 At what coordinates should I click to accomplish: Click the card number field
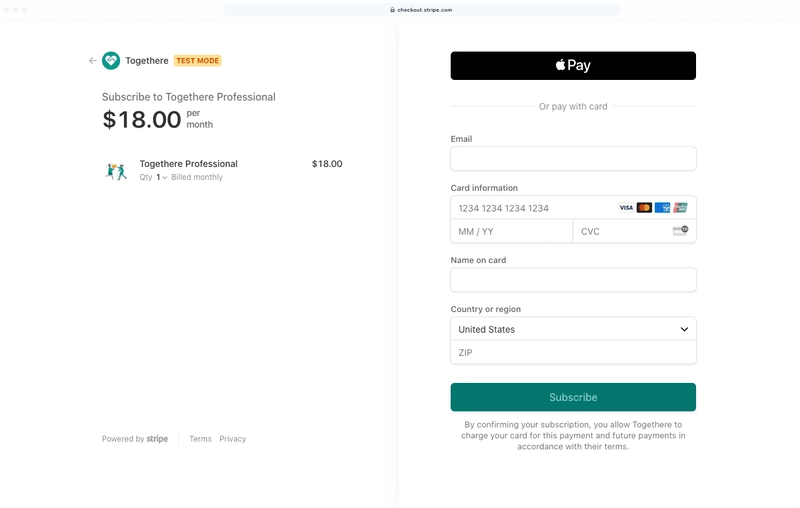click(x=530, y=208)
